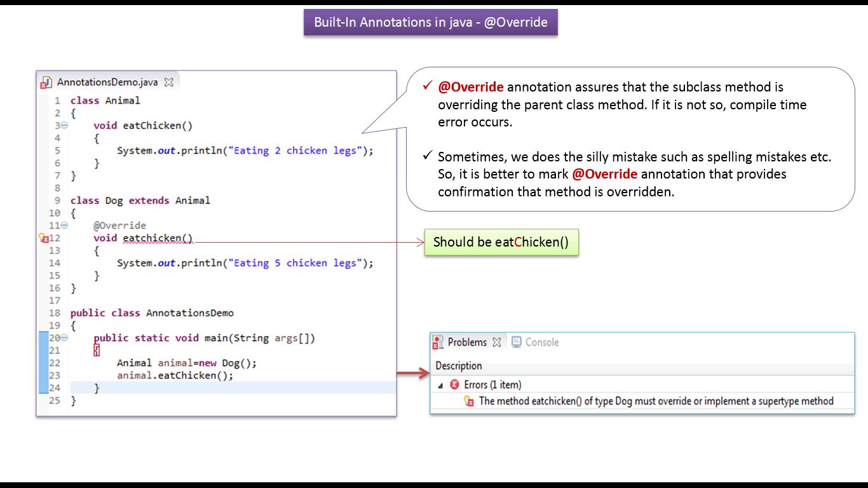Open the AnnotationsDemo.java editor tab
Image resolution: width=868 pixels, height=488 pixels.
(107, 82)
